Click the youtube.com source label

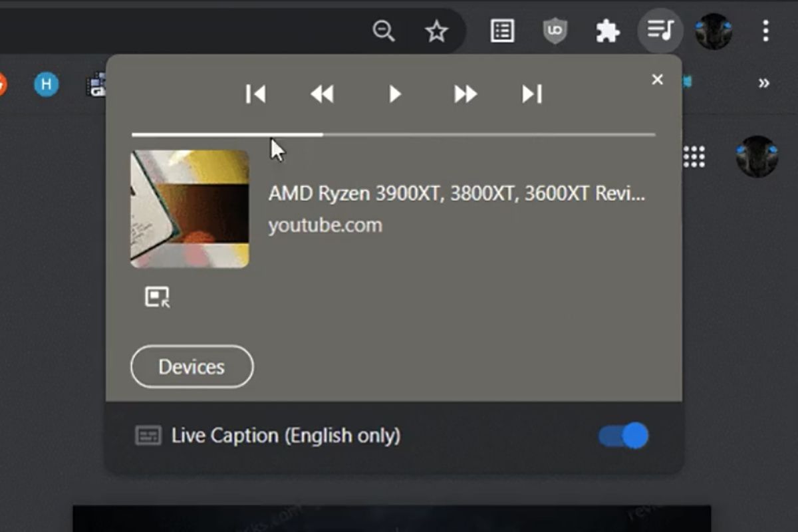pos(325,225)
